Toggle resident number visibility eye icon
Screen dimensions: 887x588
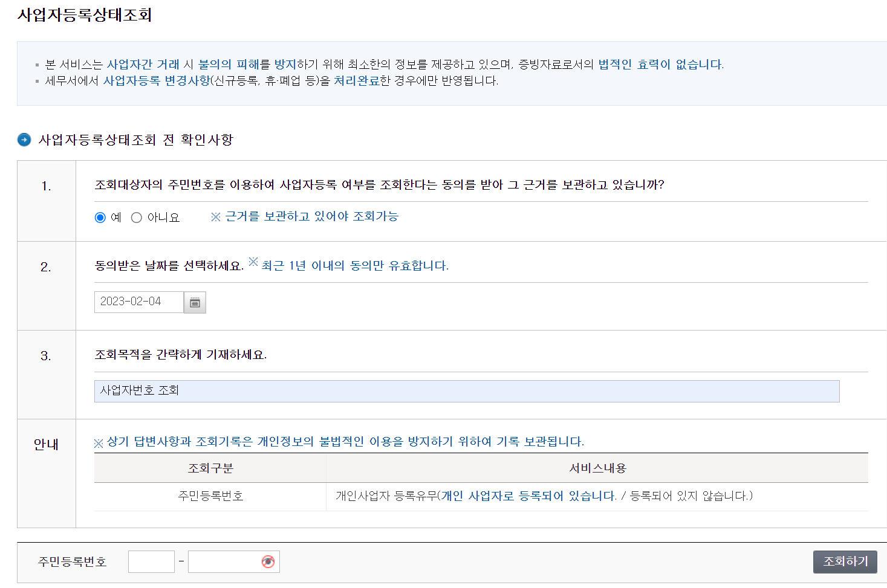click(268, 562)
